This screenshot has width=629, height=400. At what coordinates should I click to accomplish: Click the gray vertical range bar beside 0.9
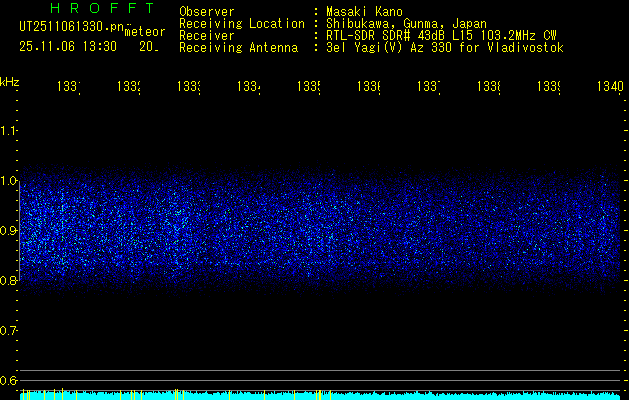tap(19, 230)
